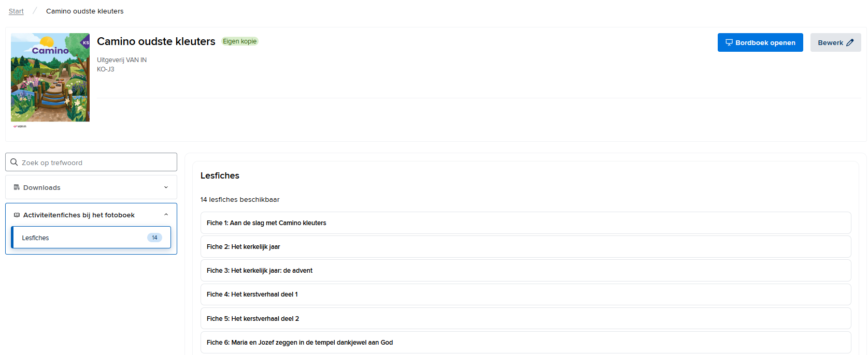Click the Downloads books icon

pos(17,187)
